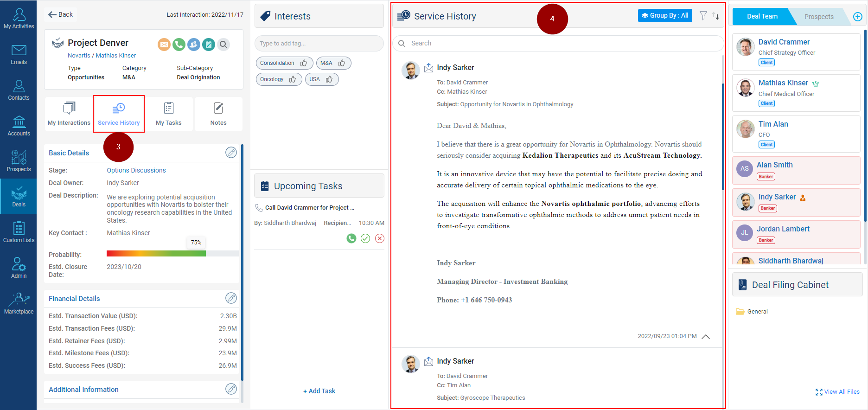Open Indy Sarker in Deal Team
The height and width of the screenshot is (410, 868).
coord(796,202)
